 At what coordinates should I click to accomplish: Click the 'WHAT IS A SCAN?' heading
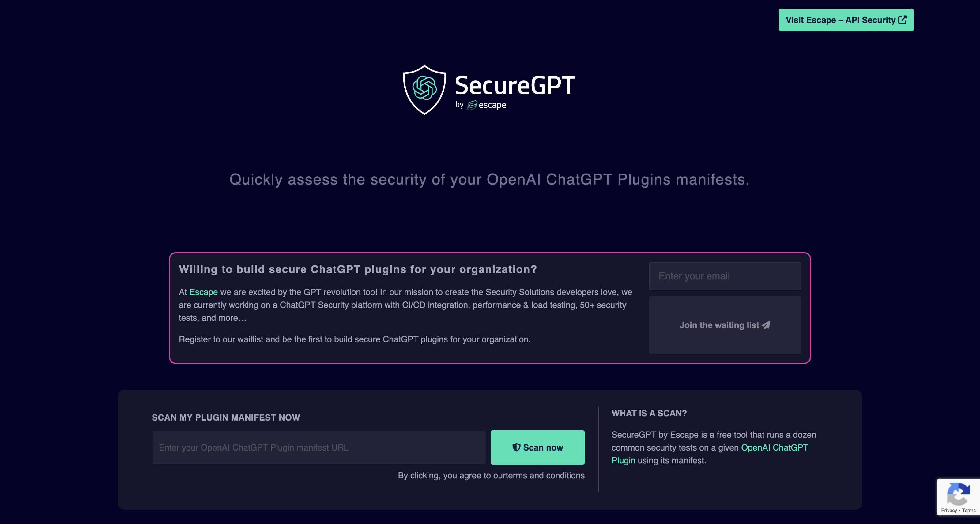click(649, 413)
